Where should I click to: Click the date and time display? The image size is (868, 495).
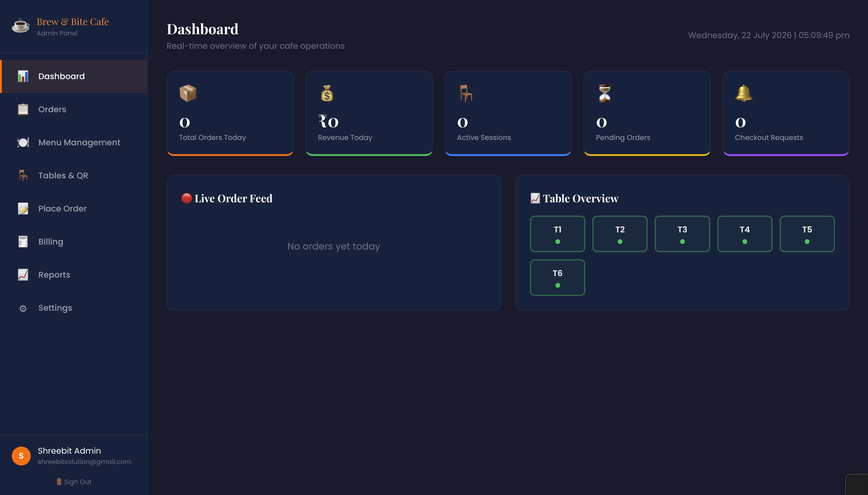click(x=769, y=35)
